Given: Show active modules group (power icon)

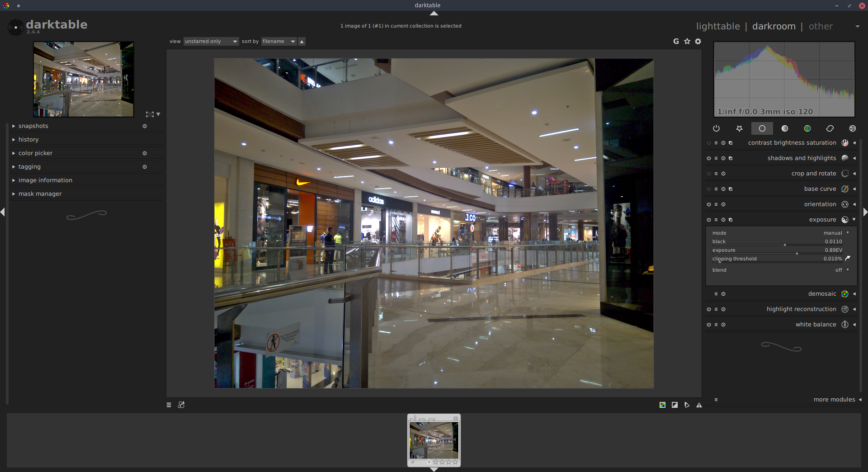Looking at the screenshot, I should pyautogui.click(x=716, y=129).
